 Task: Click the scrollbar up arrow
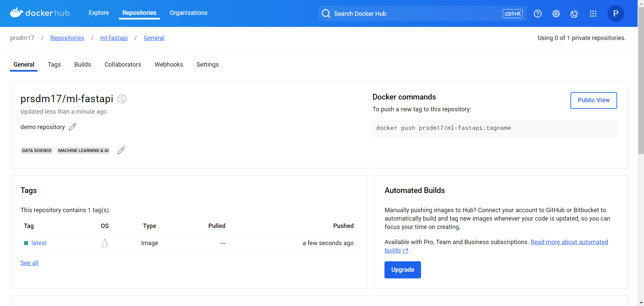[641, 3]
